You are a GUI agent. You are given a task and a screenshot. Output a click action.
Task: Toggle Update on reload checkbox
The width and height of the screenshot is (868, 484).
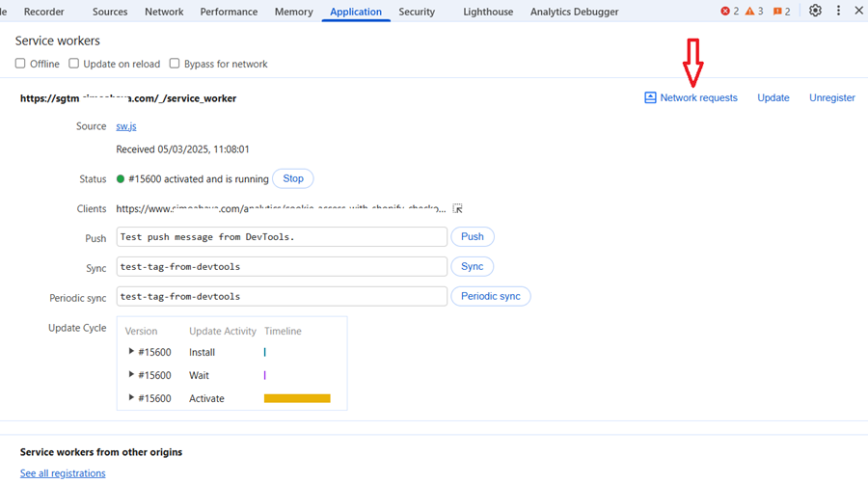pos(73,63)
